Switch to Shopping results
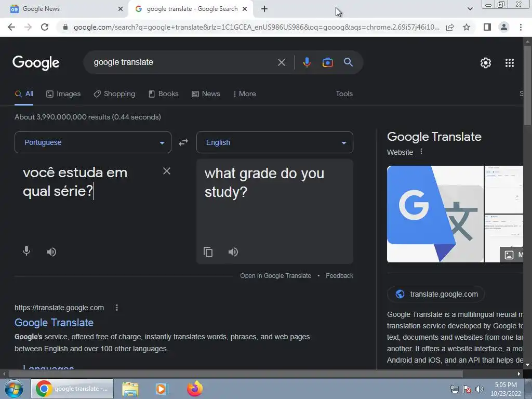This screenshot has height=399, width=532. (x=114, y=94)
